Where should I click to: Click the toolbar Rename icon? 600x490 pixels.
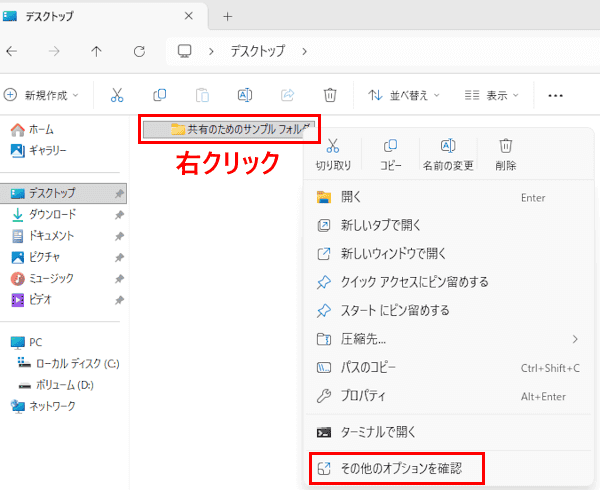[245, 95]
